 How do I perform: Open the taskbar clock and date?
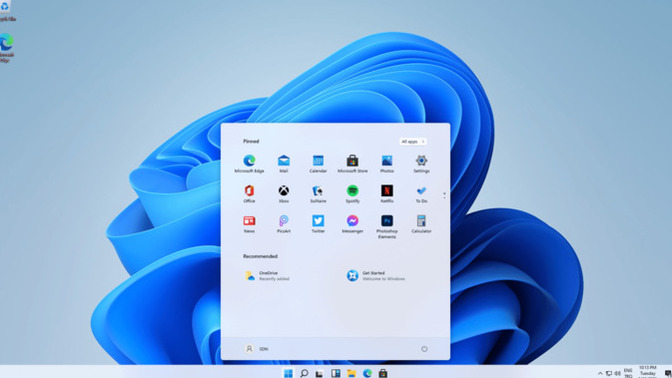(x=648, y=371)
